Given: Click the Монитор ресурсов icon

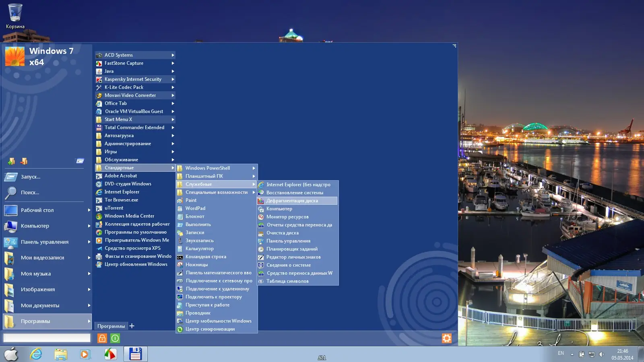Looking at the screenshot, I should point(261,217).
